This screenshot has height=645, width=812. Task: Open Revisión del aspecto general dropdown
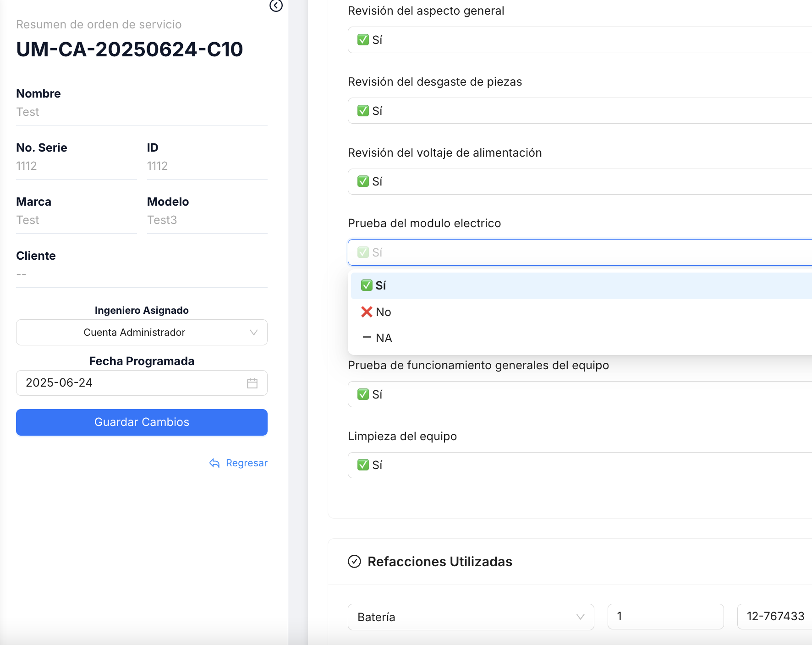(577, 40)
